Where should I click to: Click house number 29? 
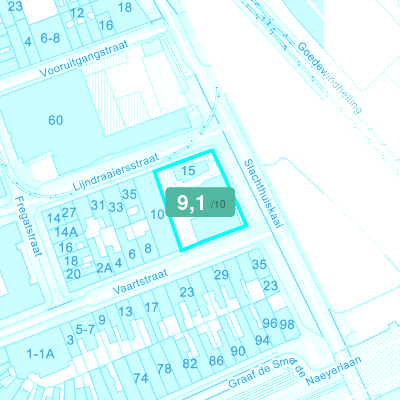click(221, 275)
